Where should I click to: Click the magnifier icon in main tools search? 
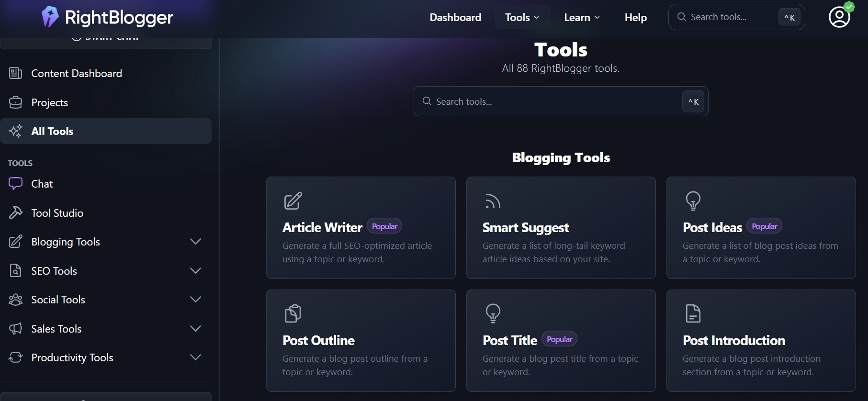(x=427, y=101)
